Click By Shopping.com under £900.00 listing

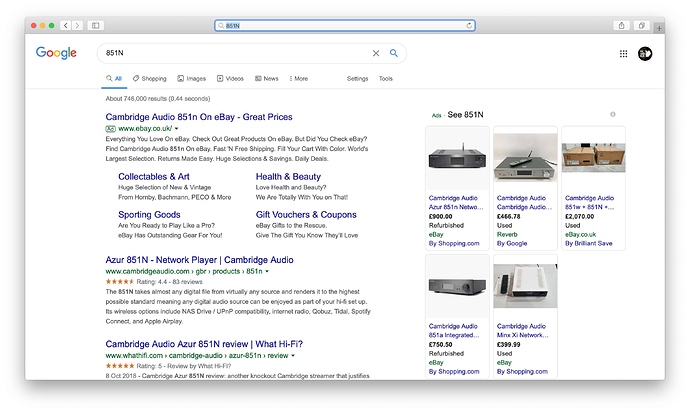(454, 243)
